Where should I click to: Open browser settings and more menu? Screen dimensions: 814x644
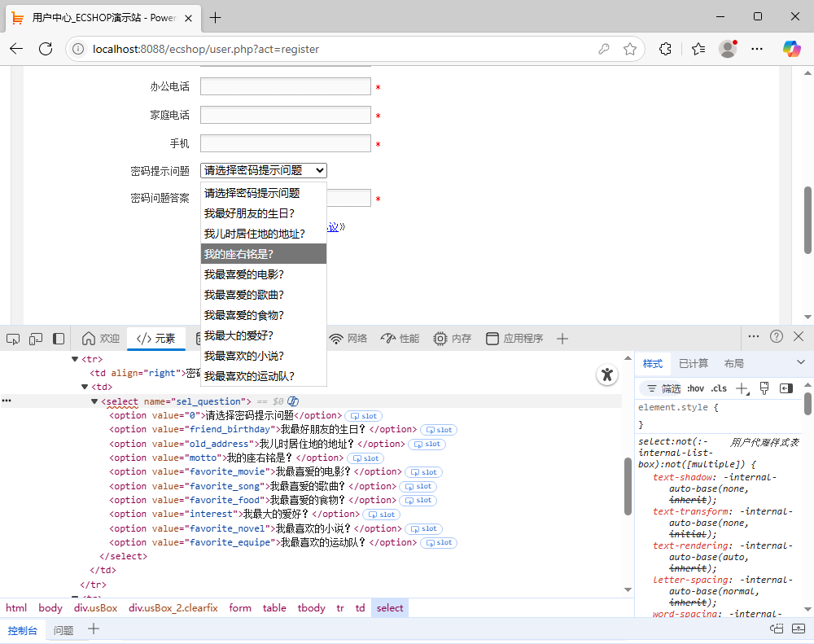click(x=757, y=49)
